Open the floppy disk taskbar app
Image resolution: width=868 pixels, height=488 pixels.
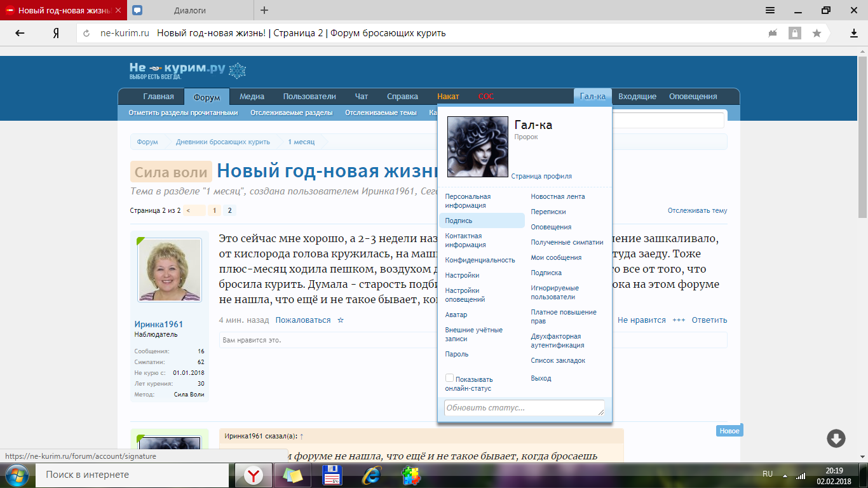coord(333,475)
